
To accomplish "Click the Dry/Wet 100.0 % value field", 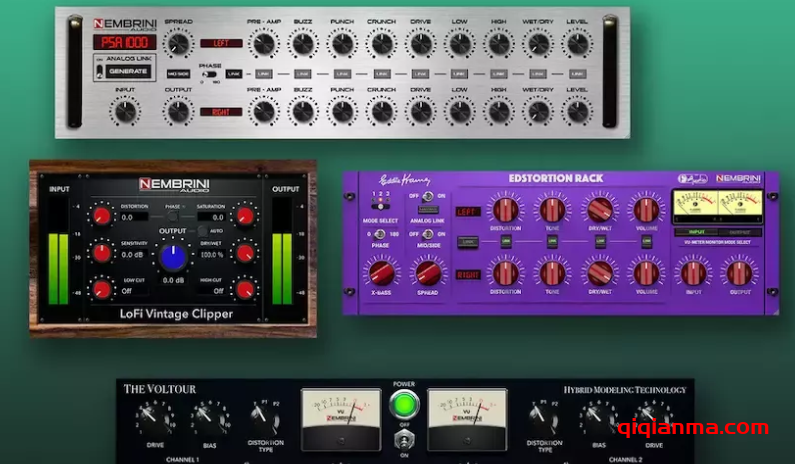I will point(212,255).
